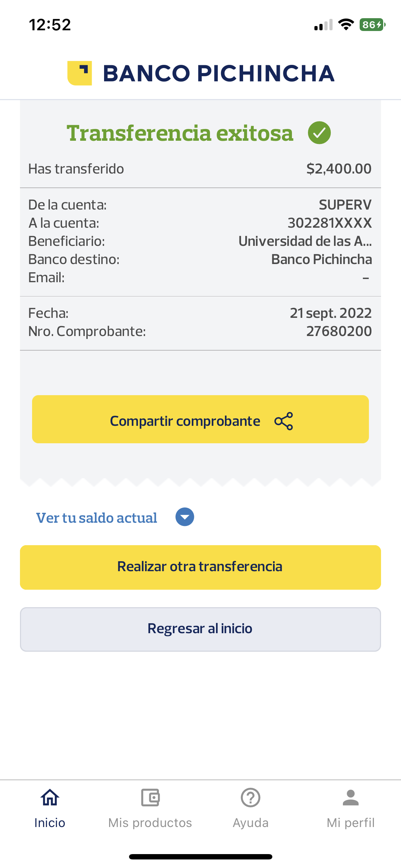The height and width of the screenshot is (868, 401).
Task: Tap the green success checkmark icon
Action: 319,133
